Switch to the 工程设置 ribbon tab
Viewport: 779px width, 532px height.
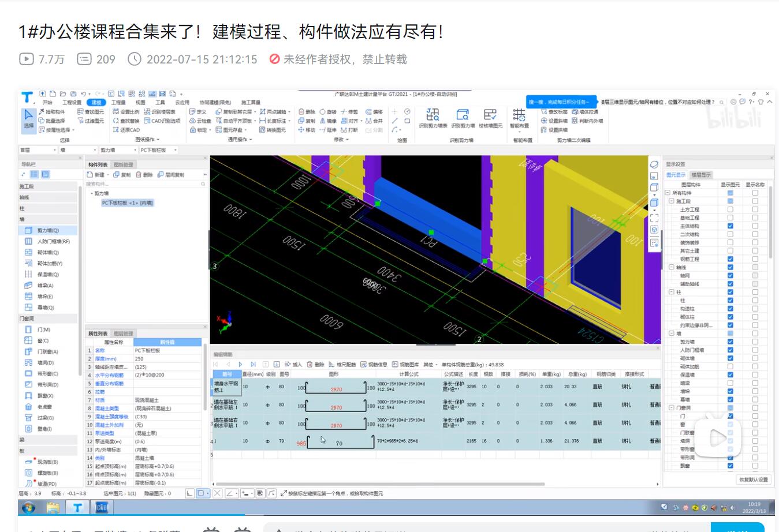click(x=72, y=102)
